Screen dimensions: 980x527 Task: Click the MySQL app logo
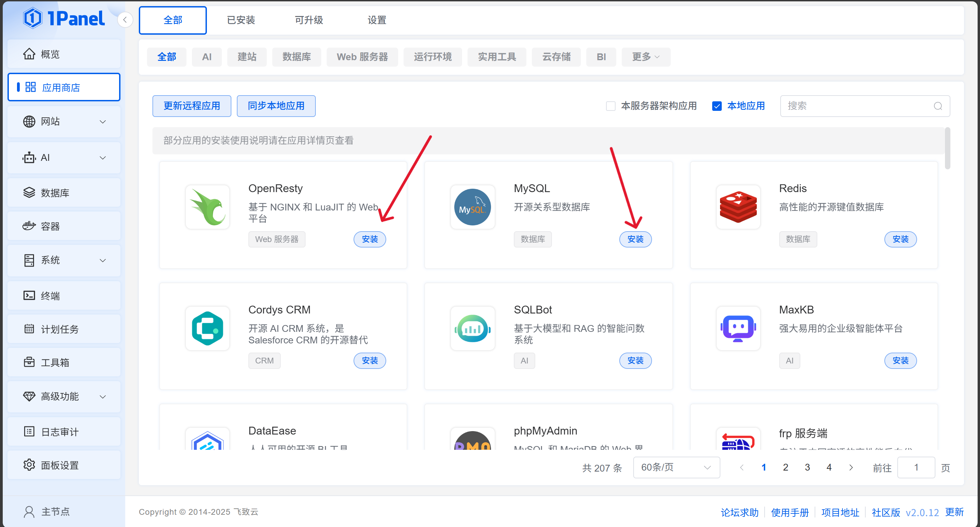tap(473, 207)
